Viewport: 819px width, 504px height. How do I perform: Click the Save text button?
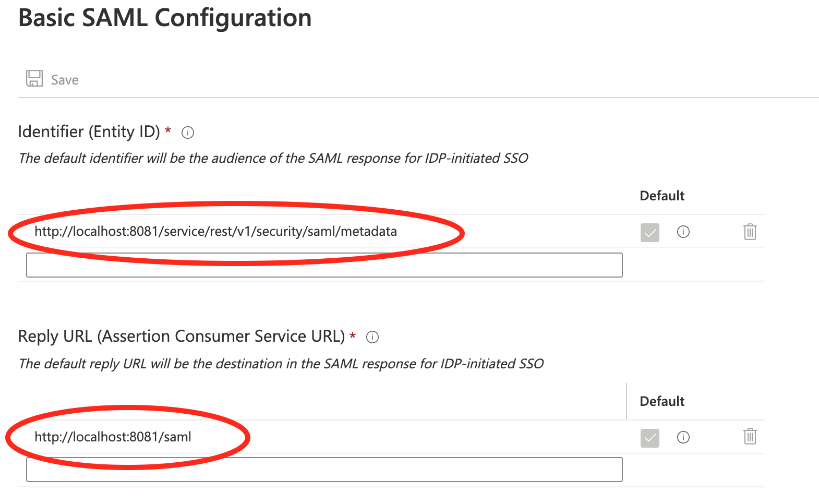point(65,80)
